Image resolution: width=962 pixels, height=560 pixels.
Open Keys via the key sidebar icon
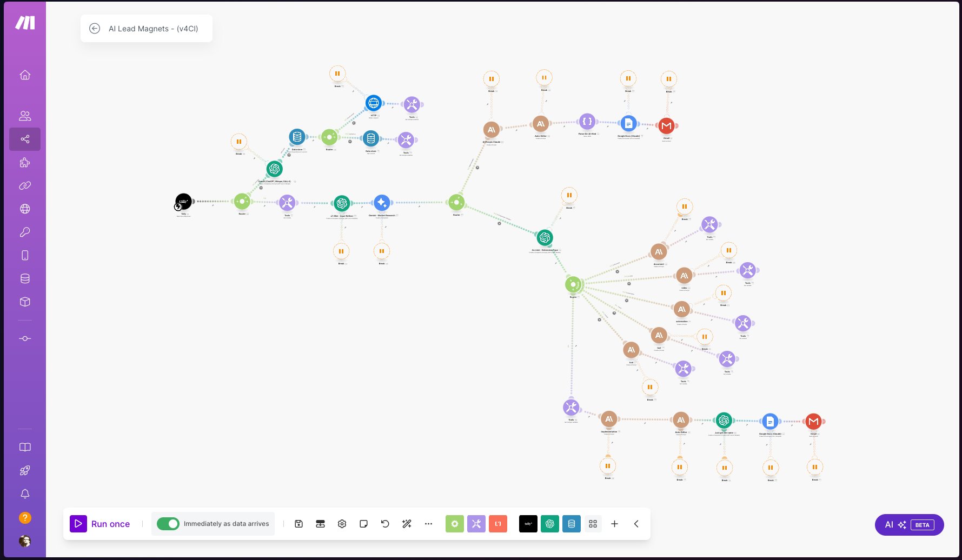[x=25, y=232]
